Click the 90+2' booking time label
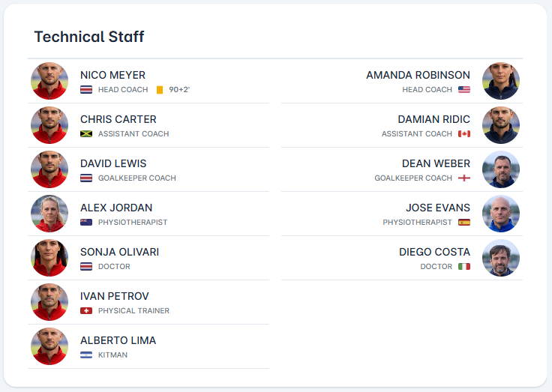This screenshot has height=392, width=552. (x=179, y=90)
